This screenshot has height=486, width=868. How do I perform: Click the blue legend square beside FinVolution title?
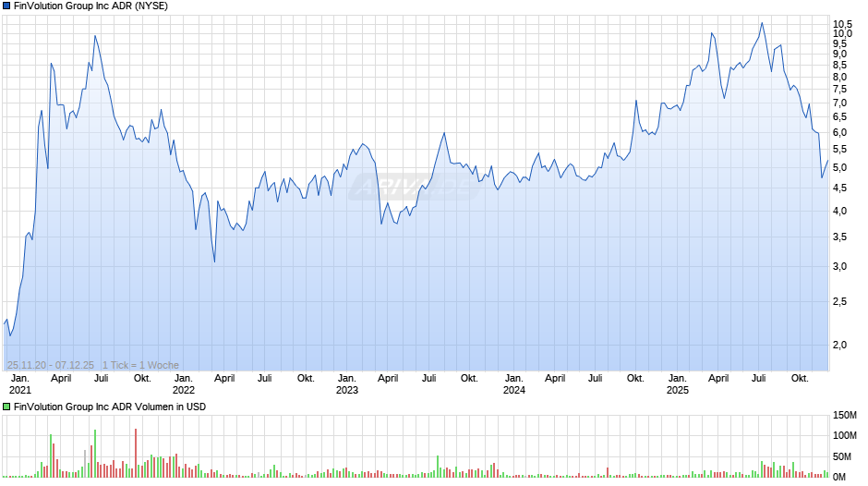point(6,6)
